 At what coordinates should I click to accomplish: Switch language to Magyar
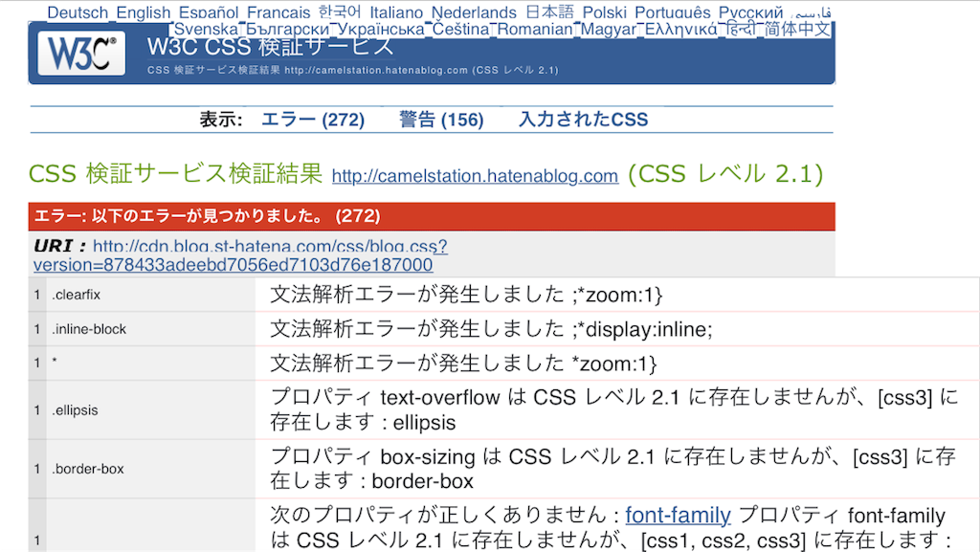coord(609,30)
